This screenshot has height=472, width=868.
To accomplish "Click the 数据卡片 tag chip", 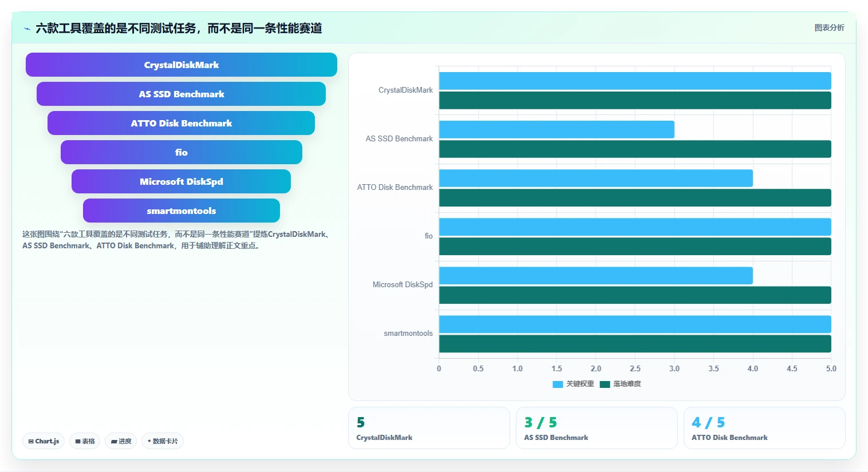I will click(163, 441).
